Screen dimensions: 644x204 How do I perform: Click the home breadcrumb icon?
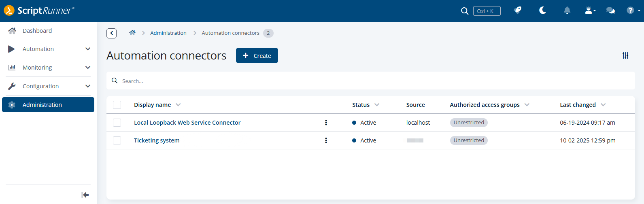pyautogui.click(x=132, y=33)
